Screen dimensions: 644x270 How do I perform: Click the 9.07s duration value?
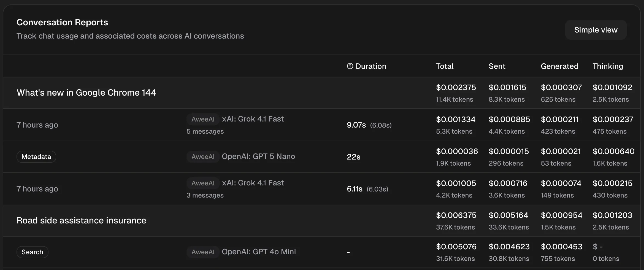pyautogui.click(x=356, y=125)
